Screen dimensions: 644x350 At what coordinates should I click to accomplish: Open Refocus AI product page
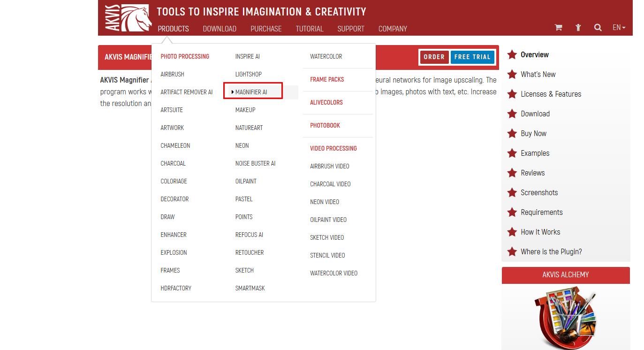coord(249,235)
